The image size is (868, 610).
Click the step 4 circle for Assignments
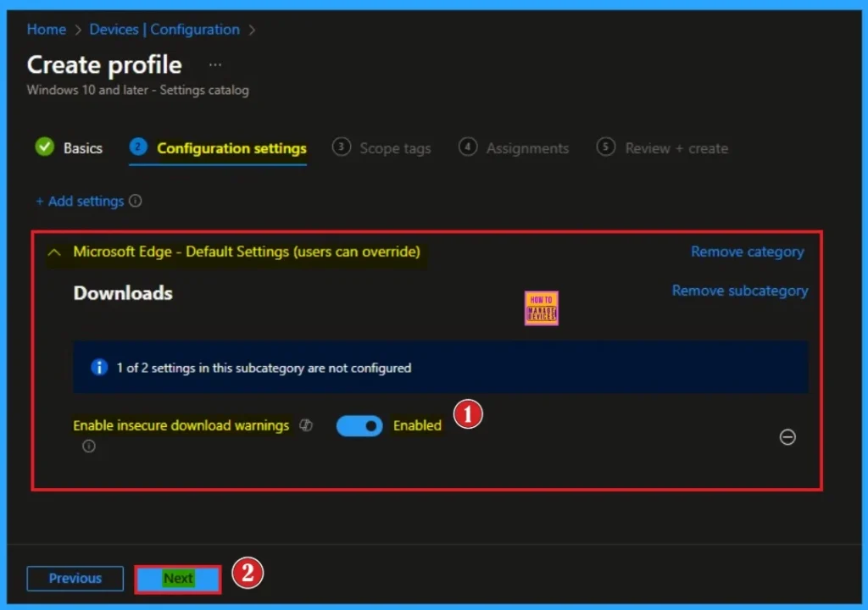click(468, 147)
